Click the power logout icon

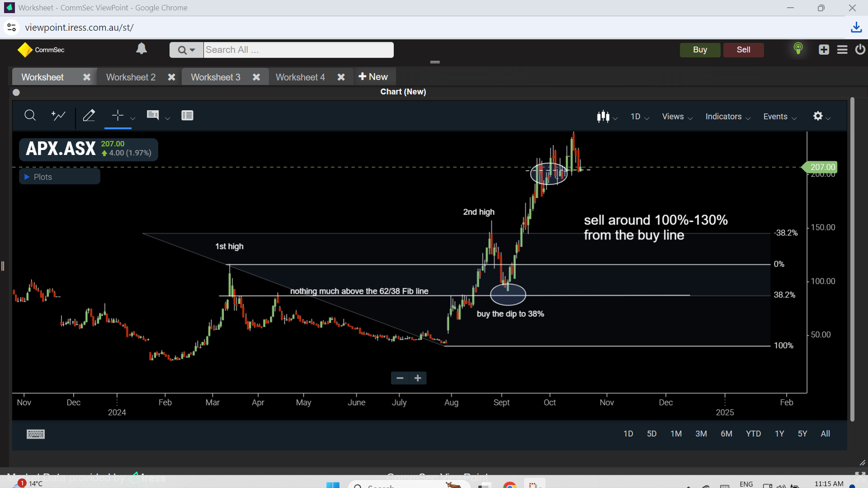[x=860, y=49]
